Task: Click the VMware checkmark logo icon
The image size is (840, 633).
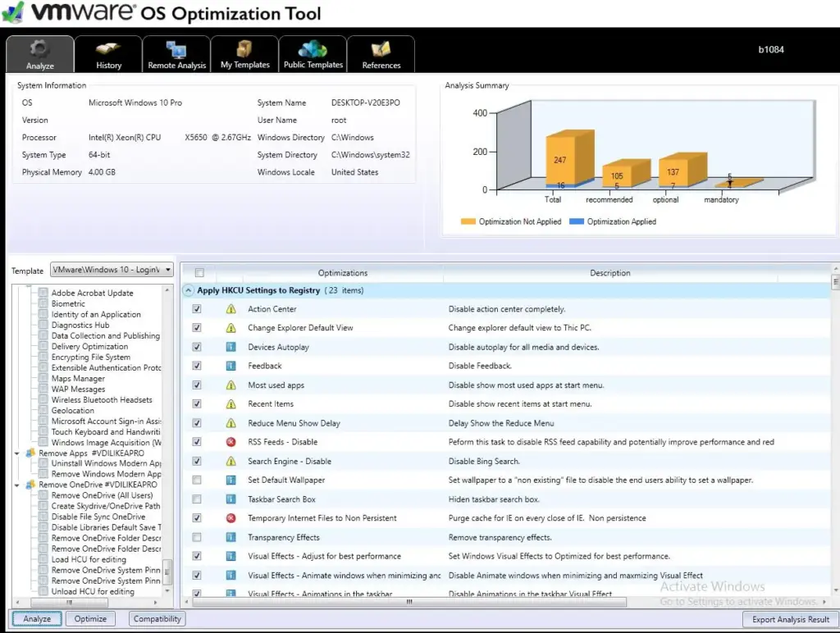Action: tap(13, 12)
